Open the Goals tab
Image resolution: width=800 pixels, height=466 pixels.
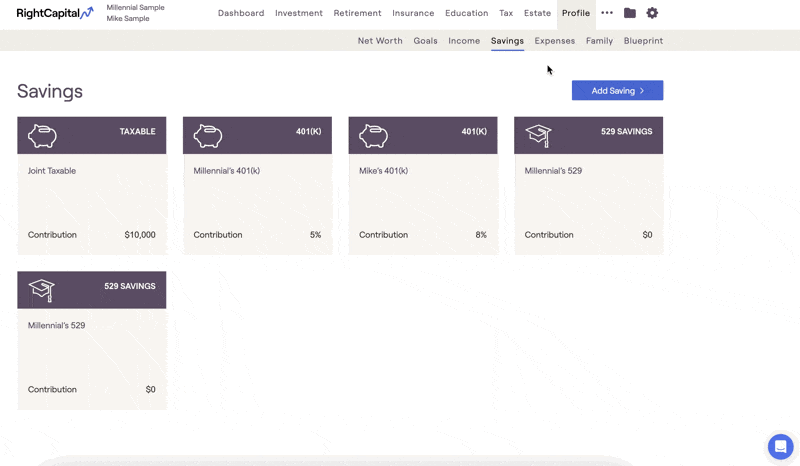click(x=426, y=41)
